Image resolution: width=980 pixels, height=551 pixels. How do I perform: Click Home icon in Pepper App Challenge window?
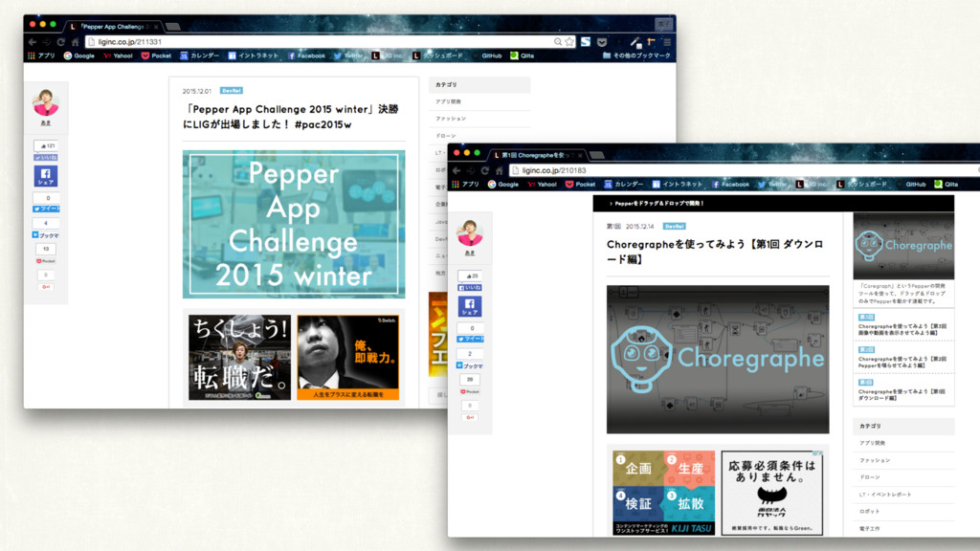tap(75, 42)
